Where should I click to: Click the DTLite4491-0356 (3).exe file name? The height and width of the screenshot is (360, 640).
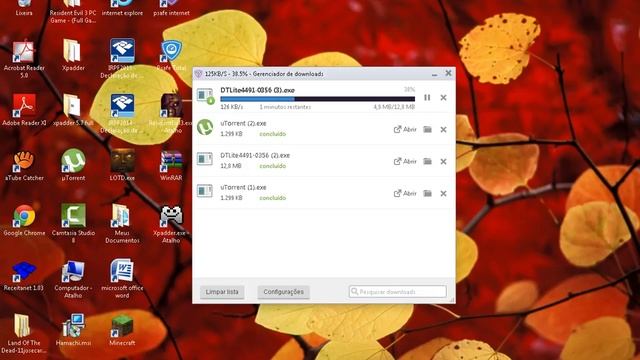(x=258, y=90)
